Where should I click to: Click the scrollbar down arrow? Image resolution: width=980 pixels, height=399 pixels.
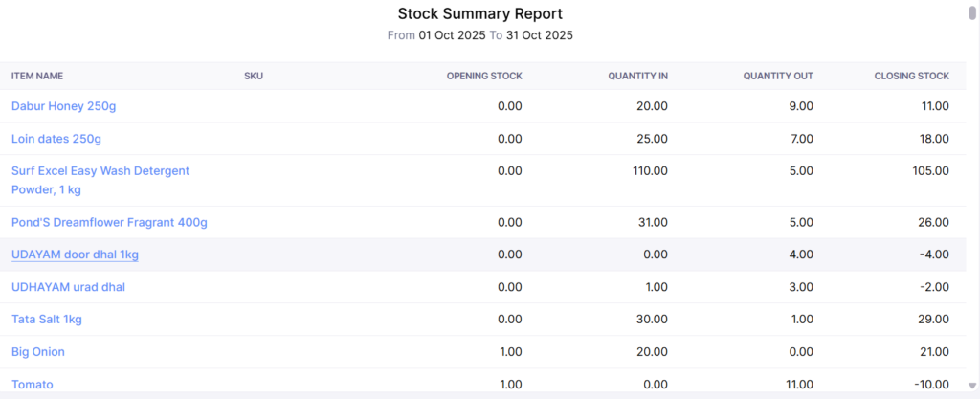(972, 384)
